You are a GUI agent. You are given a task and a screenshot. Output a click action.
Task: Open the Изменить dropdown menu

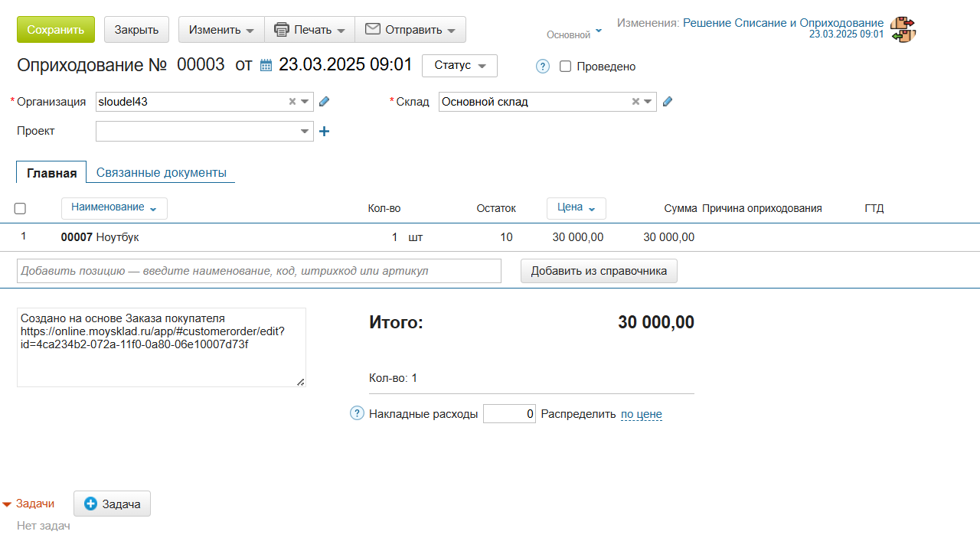(221, 30)
